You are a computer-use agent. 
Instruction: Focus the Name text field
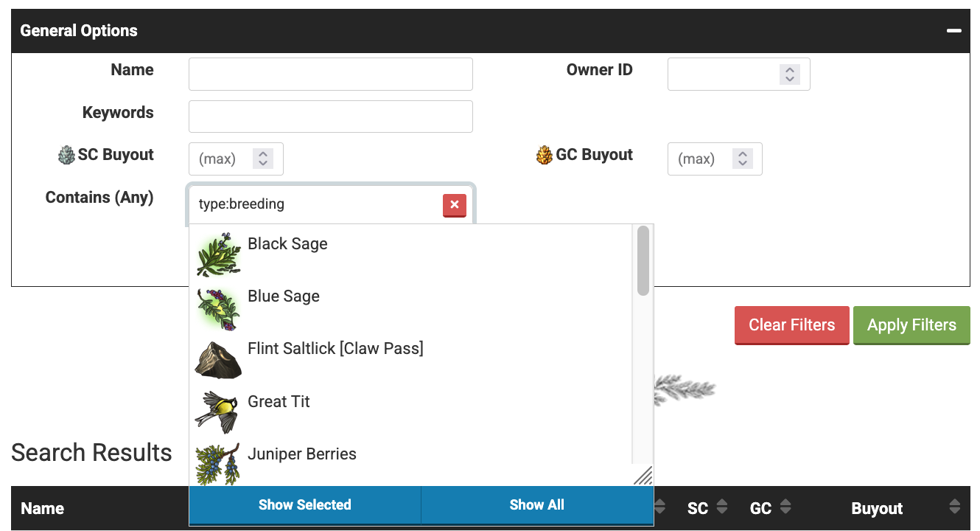coord(330,74)
